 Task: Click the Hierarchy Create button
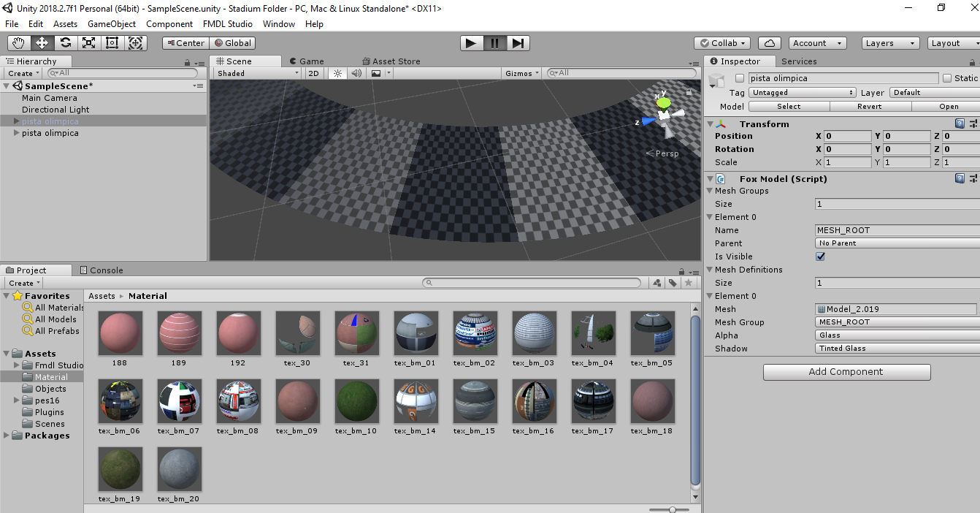coord(23,73)
